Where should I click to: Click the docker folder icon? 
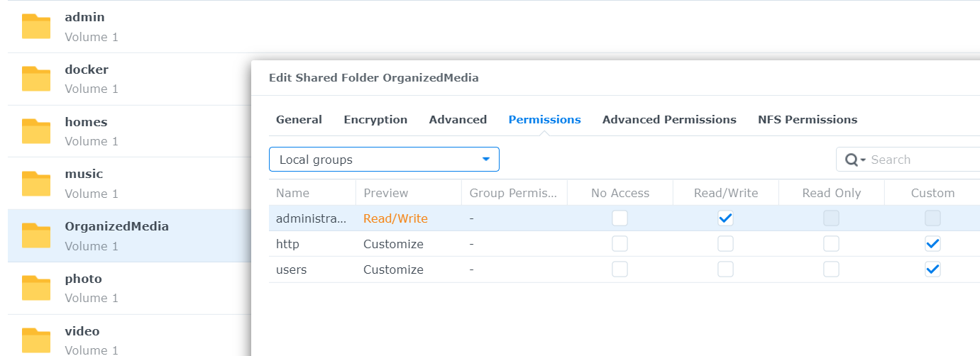[36, 79]
